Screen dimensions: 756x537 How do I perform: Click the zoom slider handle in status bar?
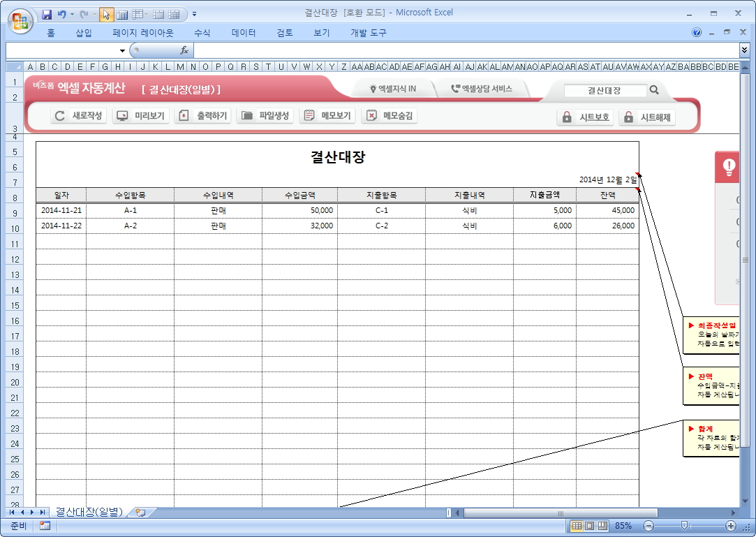685,526
